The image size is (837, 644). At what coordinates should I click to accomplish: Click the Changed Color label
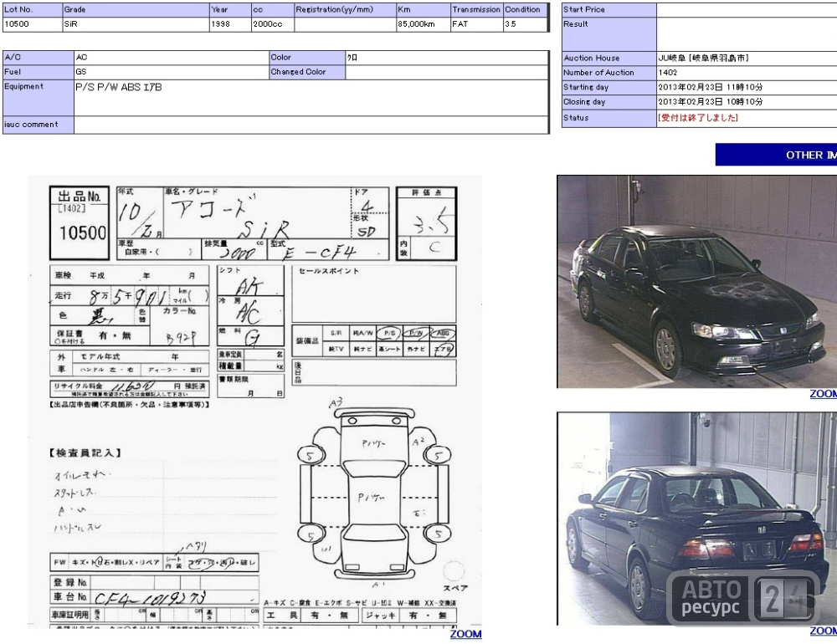tap(307, 71)
